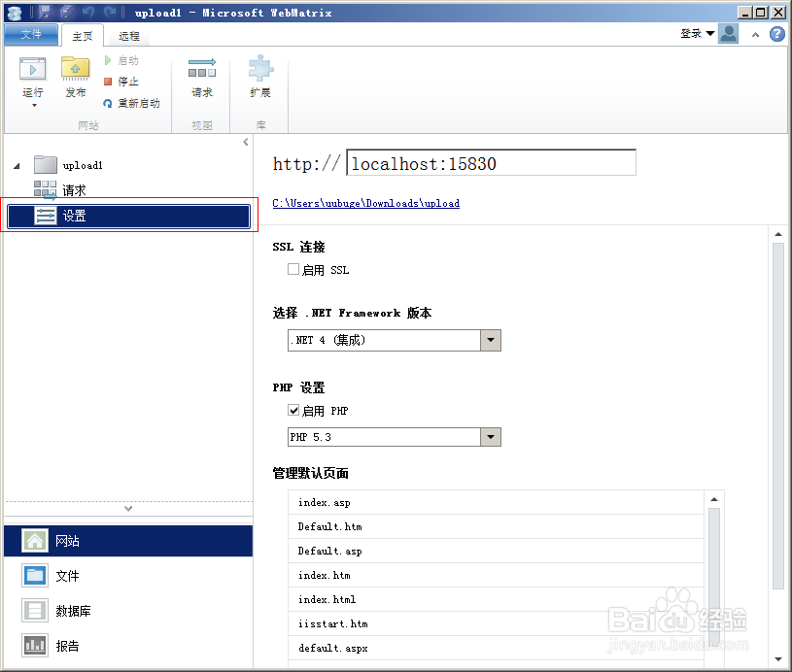792x672 pixels.
Task: Open the Site (网站) workspace
Action: [128, 541]
